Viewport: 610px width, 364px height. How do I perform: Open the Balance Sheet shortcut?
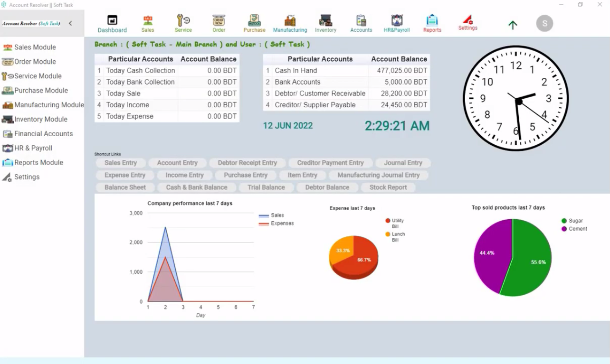125,187
